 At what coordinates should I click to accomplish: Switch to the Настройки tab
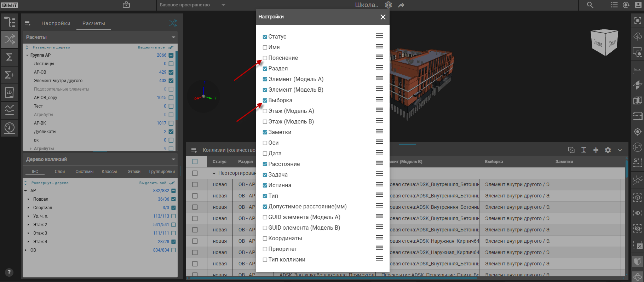click(x=56, y=23)
